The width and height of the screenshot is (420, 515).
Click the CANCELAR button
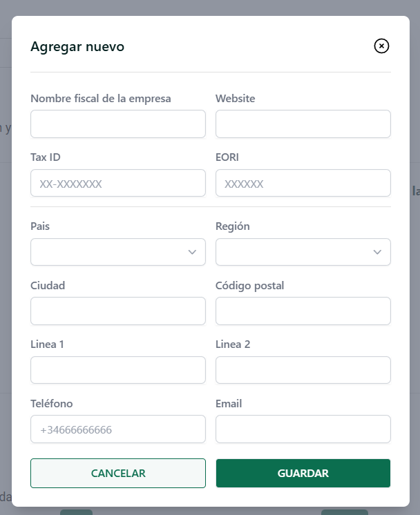[x=118, y=473]
